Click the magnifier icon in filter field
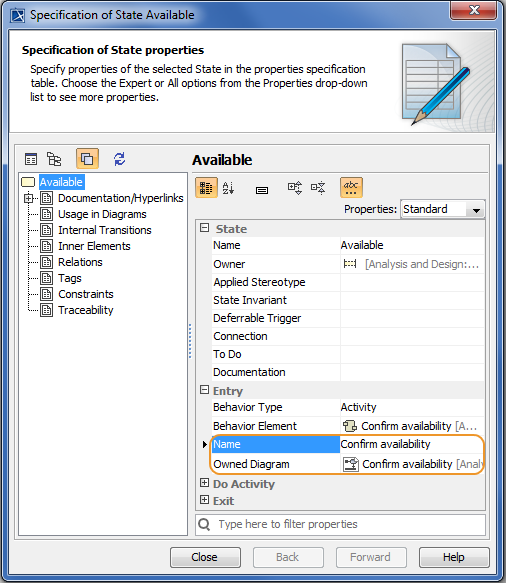The width and height of the screenshot is (506, 583). (204, 524)
